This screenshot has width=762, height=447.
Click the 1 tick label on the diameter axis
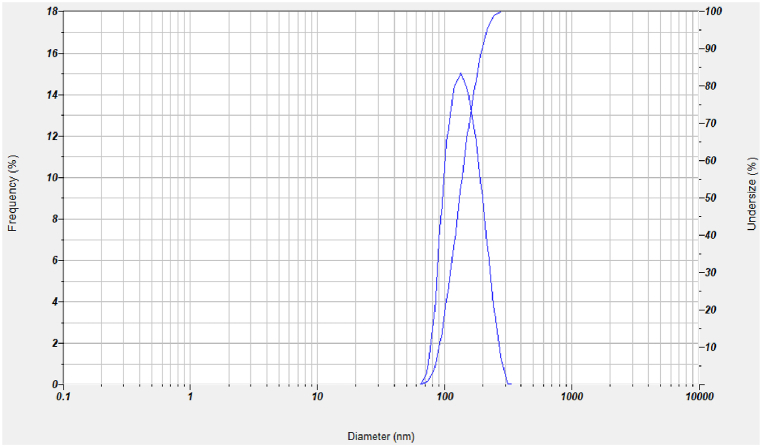(190, 397)
